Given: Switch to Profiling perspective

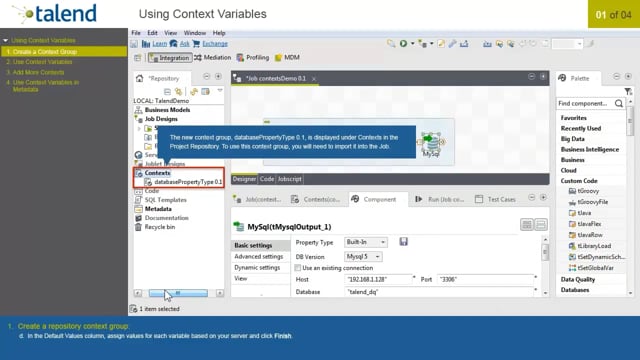Looking at the screenshot, I should click(253, 58).
